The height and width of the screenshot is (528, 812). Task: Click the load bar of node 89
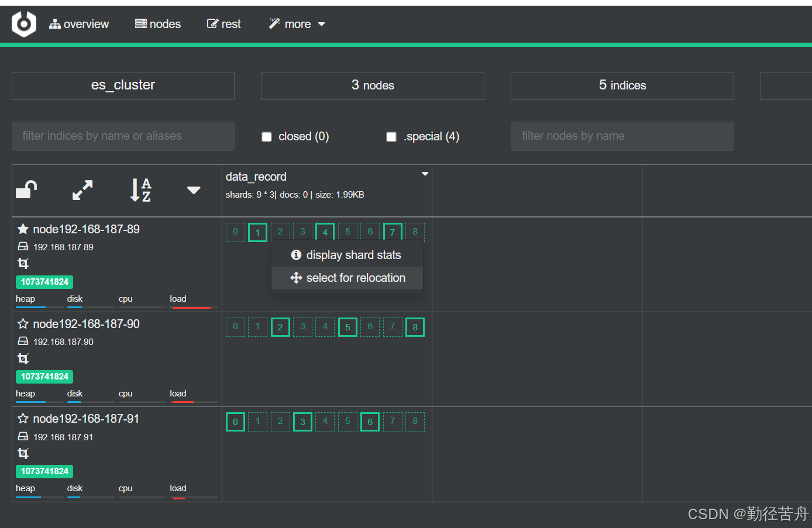194,307
